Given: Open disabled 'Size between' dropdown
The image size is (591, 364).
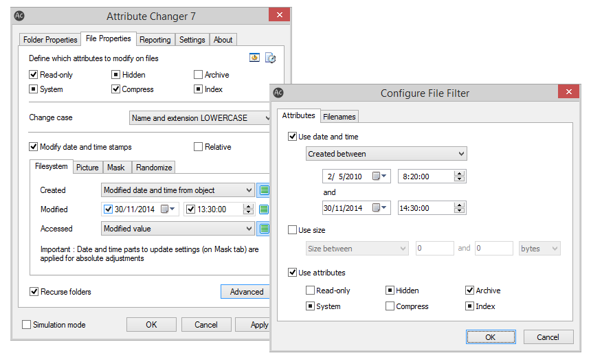Looking at the screenshot, I should click(357, 249).
